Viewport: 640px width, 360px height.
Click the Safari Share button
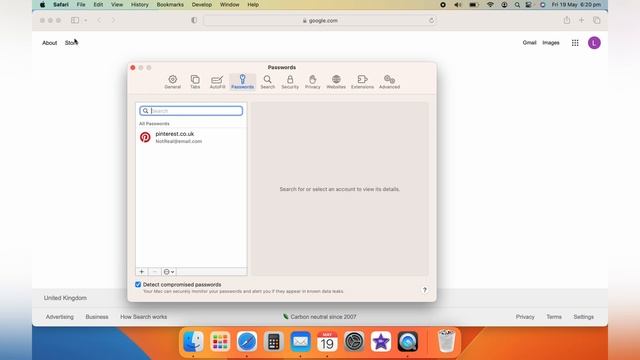567,20
